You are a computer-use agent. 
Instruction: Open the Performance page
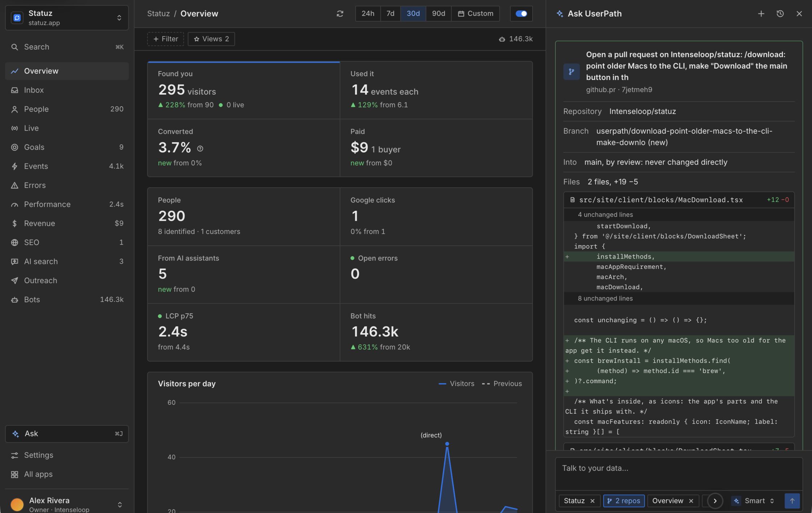[x=67, y=204]
